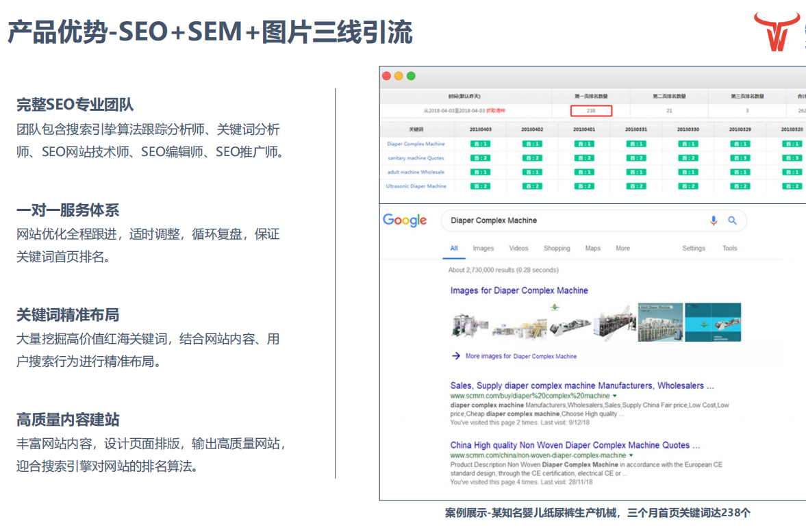The height and width of the screenshot is (532, 806).
Task: Click the Google logo
Action: 405,220
